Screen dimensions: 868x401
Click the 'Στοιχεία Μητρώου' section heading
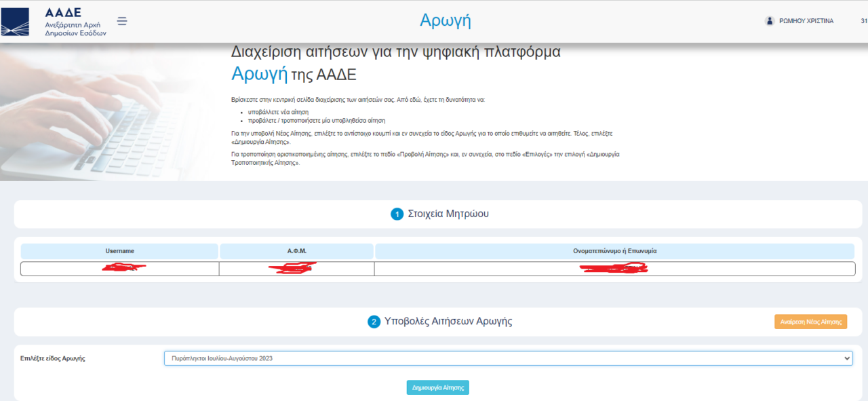pos(448,214)
